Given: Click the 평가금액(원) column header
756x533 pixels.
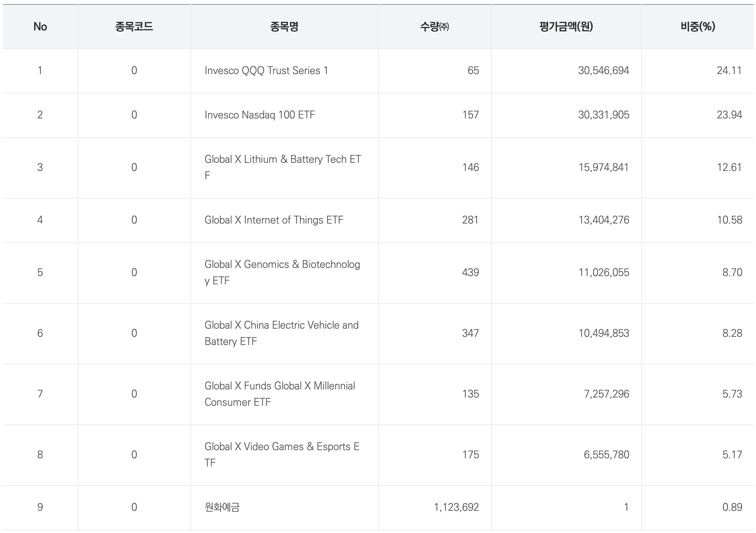Looking at the screenshot, I should (x=566, y=27).
